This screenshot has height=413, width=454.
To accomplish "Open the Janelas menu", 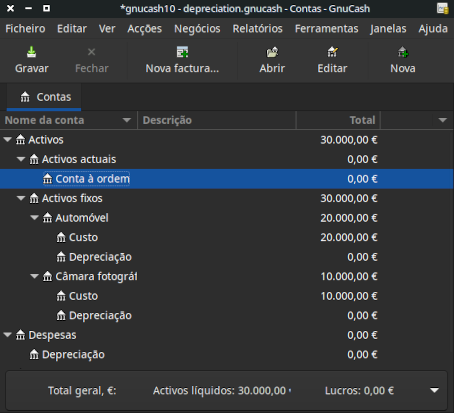I will [x=388, y=29].
